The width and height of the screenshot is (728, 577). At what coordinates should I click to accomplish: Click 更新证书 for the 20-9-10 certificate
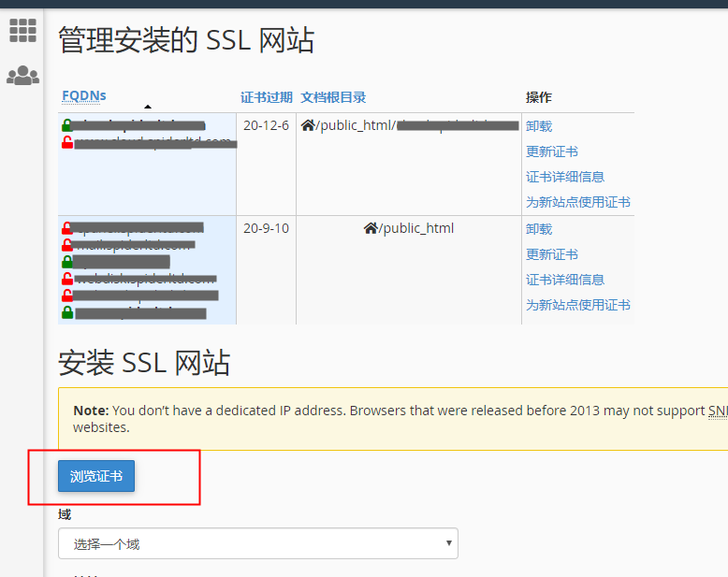(552, 254)
